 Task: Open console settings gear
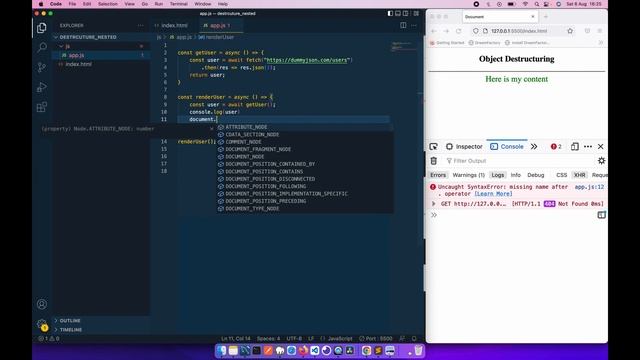tap(601, 161)
